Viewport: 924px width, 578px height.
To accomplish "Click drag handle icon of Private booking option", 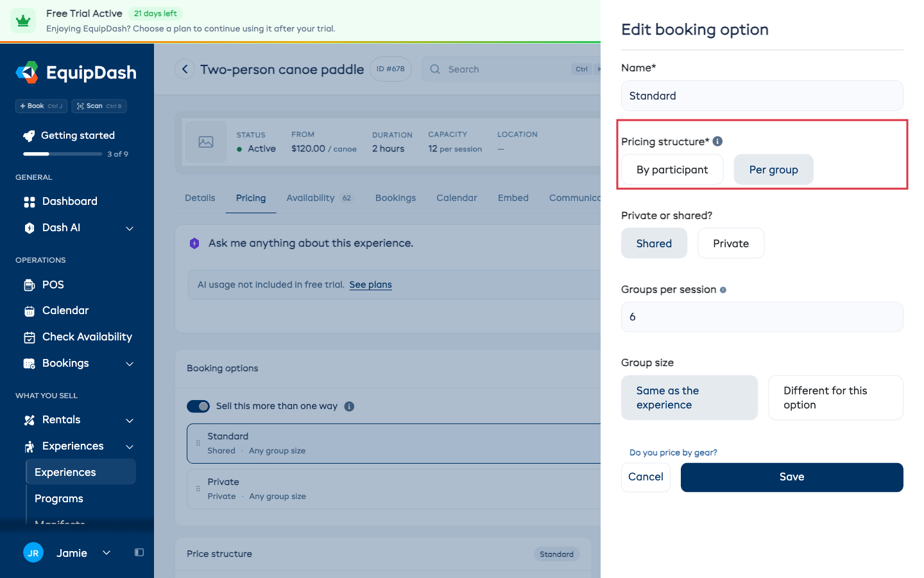I will tap(198, 489).
